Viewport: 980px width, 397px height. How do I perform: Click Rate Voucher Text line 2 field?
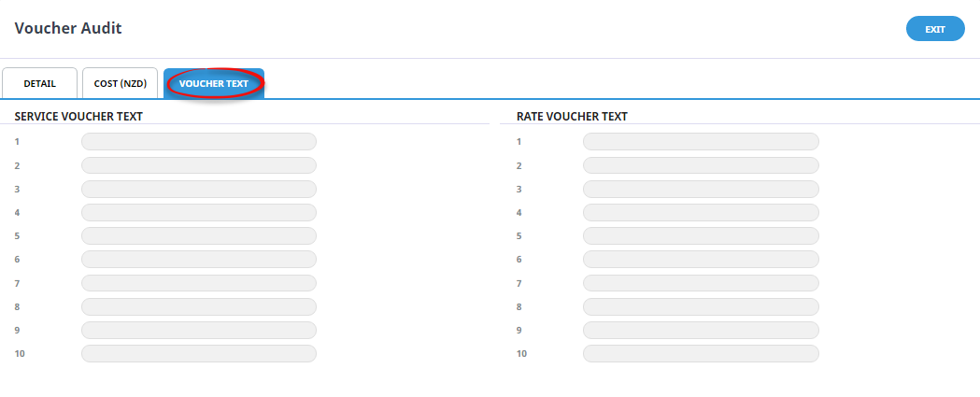point(701,165)
